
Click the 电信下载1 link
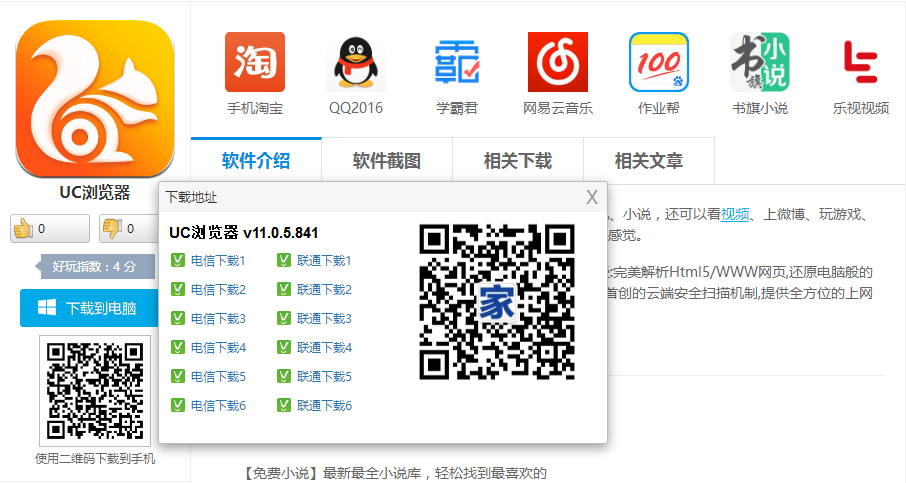coord(218,261)
